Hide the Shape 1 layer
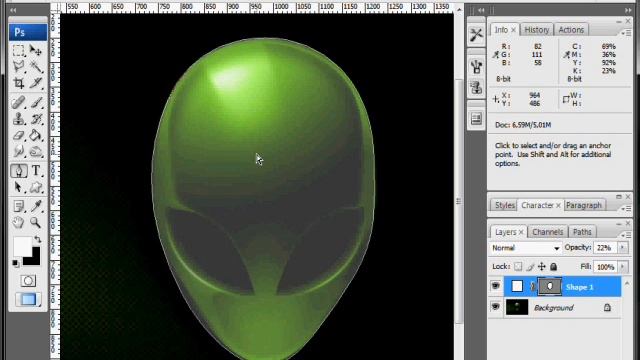This screenshot has width=640, height=360. point(496,286)
